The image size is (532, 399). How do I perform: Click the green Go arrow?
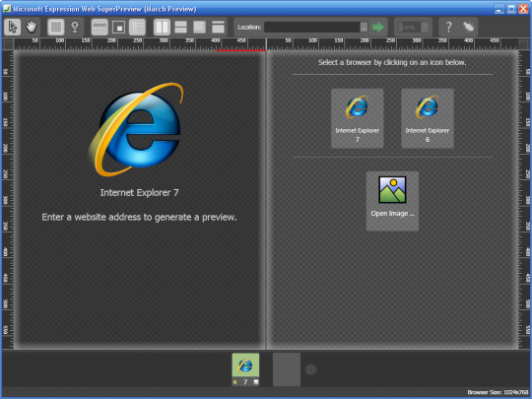[378, 28]
